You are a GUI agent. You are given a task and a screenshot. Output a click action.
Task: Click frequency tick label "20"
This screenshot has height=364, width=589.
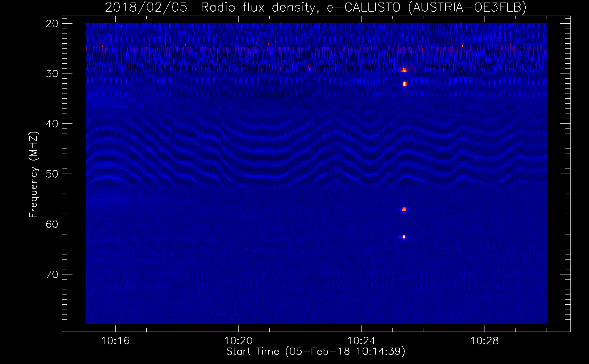[52, 24]
